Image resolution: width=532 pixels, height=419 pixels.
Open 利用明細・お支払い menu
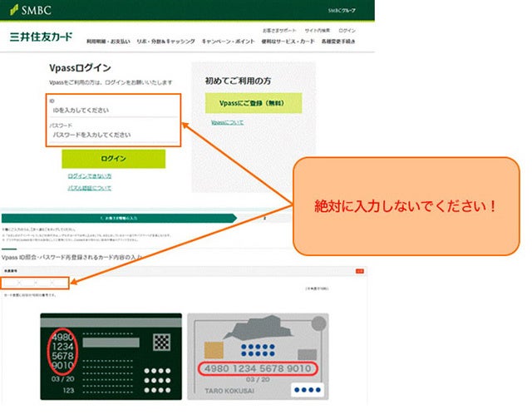[x=108, y=42]
